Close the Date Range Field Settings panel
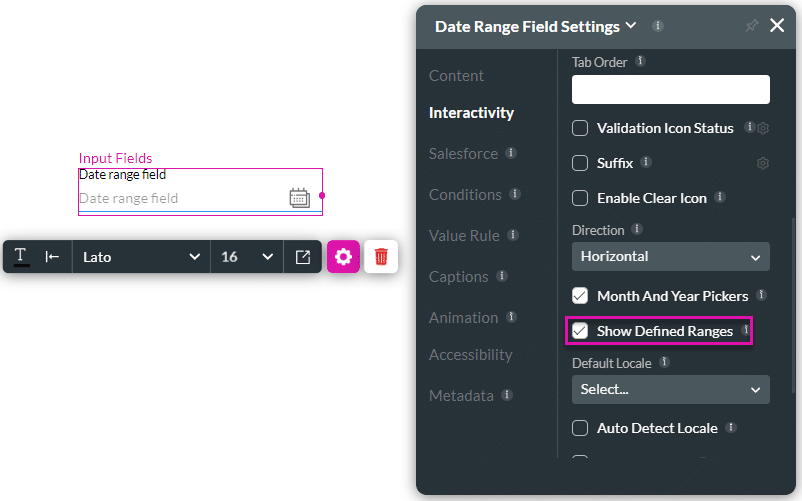This screenshot has height=501, width=802. pyautogui.click(x=777, y=26)
